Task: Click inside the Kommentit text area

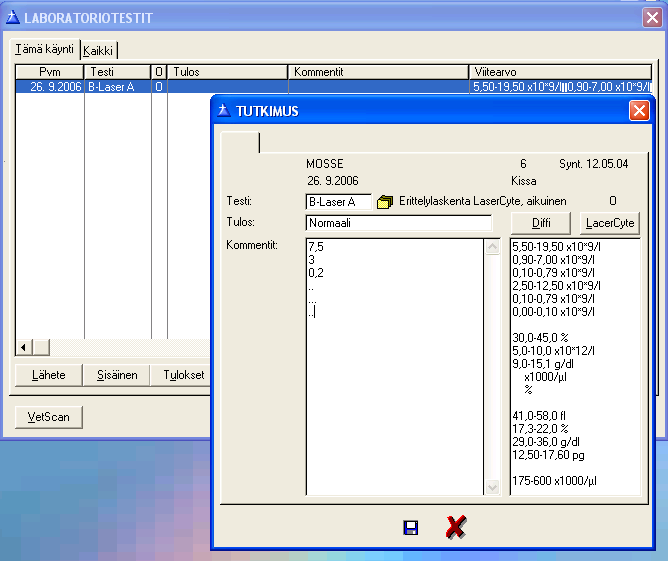Action: (x=394, y=366)
